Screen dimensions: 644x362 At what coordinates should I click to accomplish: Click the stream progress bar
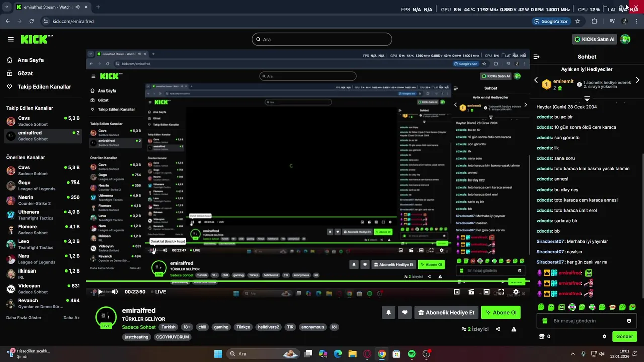point(308,281)
